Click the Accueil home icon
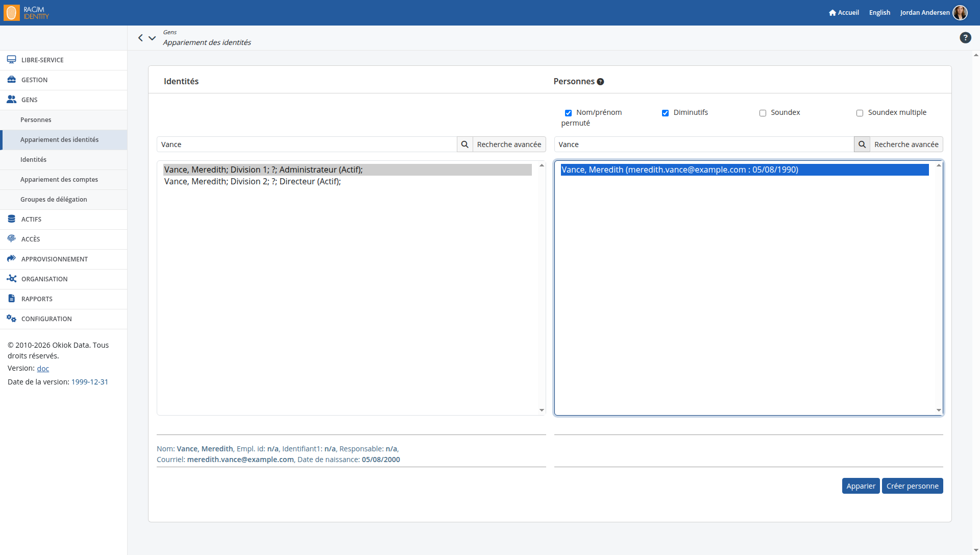 (x=832, y=13)
